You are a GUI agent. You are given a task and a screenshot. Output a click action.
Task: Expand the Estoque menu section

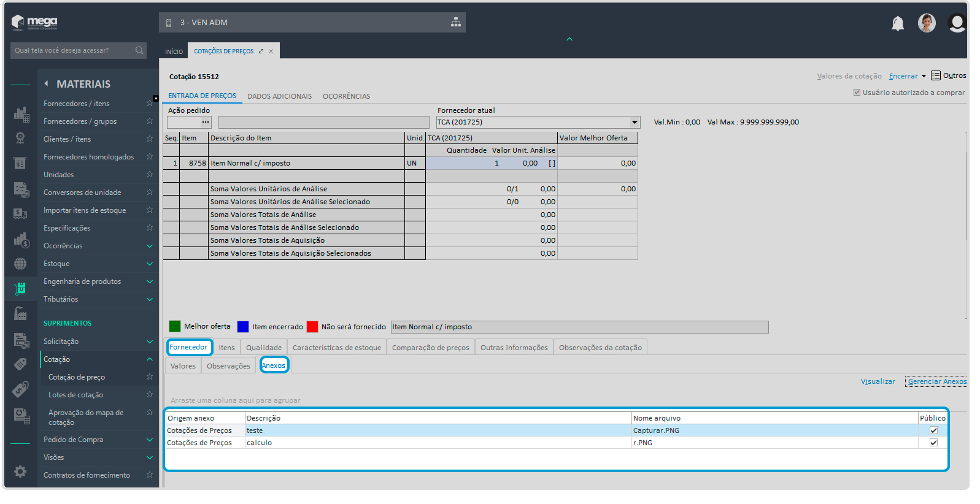click(149, 264)
